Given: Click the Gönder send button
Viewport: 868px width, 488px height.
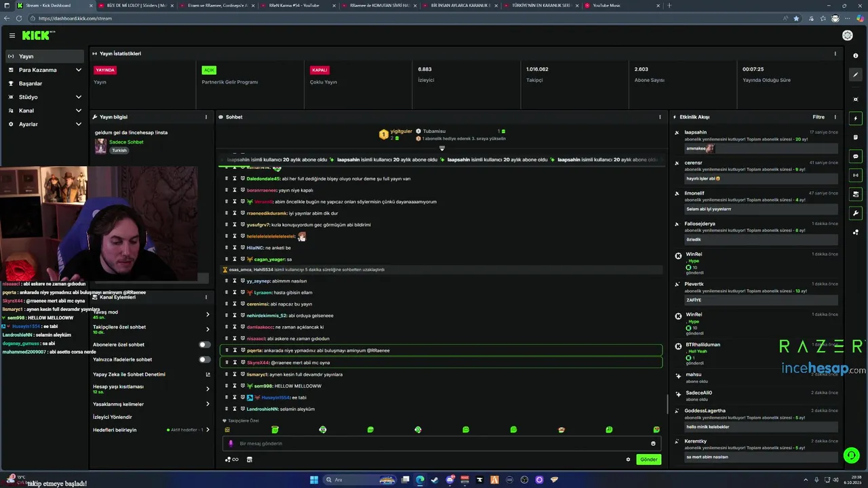Looking at the screenshot, I should 649,460.
